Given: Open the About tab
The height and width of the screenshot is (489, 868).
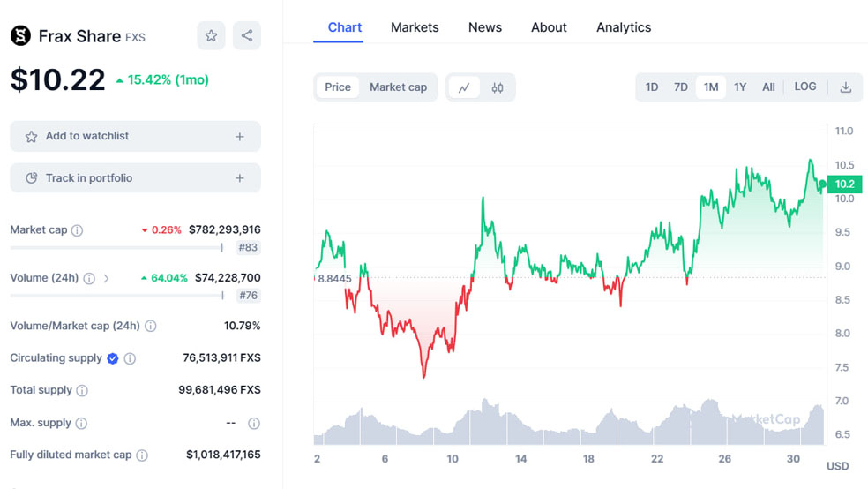Looking at the screenshot, I should (549, 27).
